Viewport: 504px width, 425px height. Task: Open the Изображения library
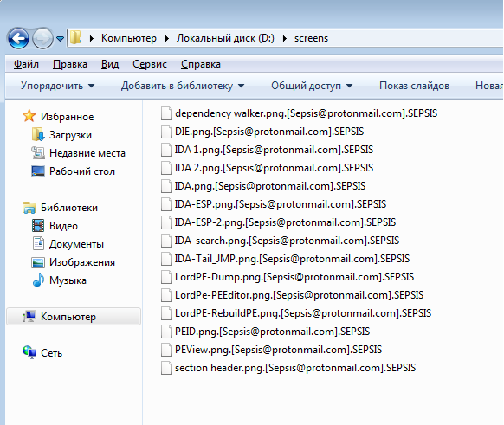point(82,262)
